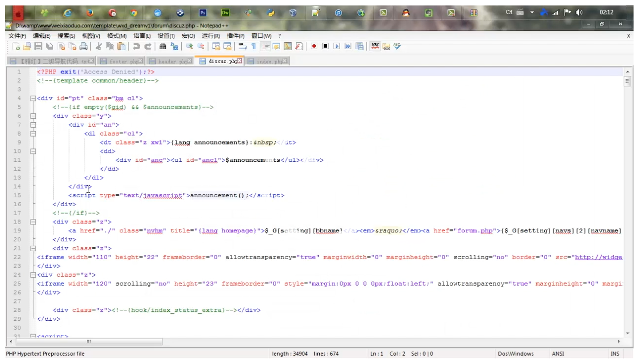This screenshot has width=639, height=364.
Task: Toggle the indent guide icon
Action: click(265, 46)
